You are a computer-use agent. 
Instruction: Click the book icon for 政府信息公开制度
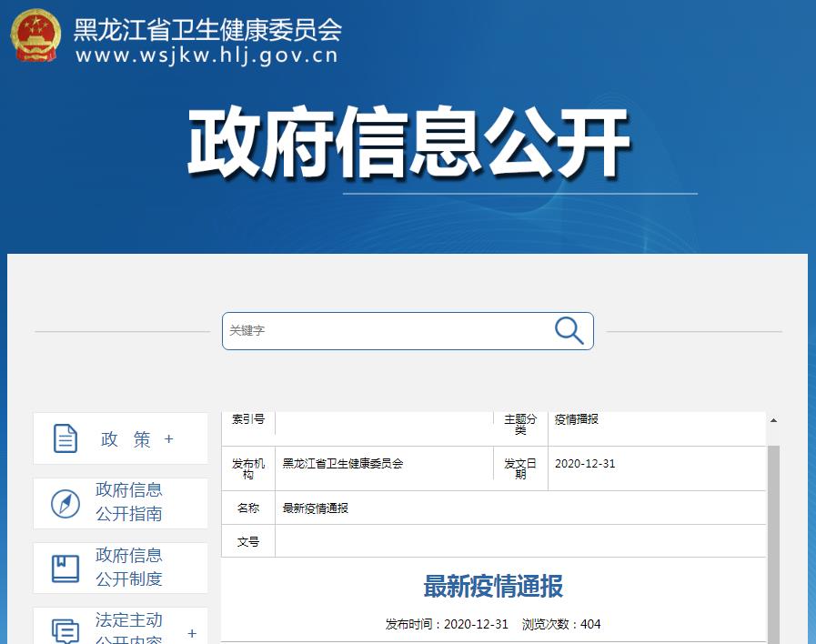65,569
